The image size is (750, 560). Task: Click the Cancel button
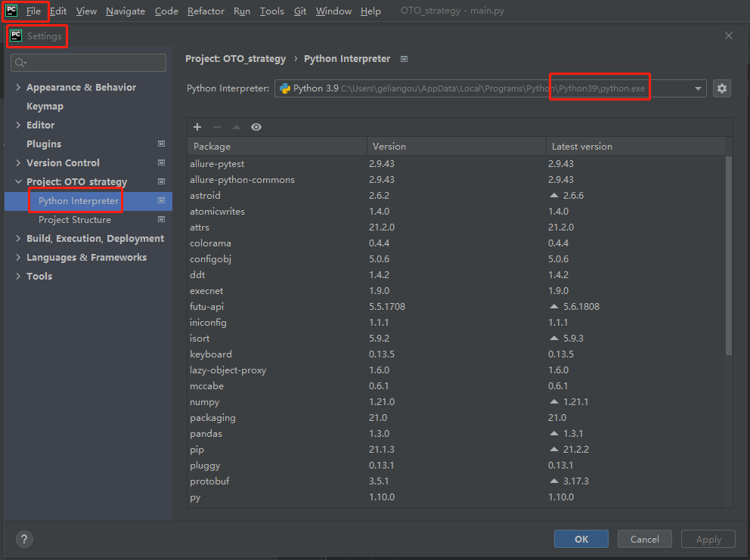pos(644,539)
